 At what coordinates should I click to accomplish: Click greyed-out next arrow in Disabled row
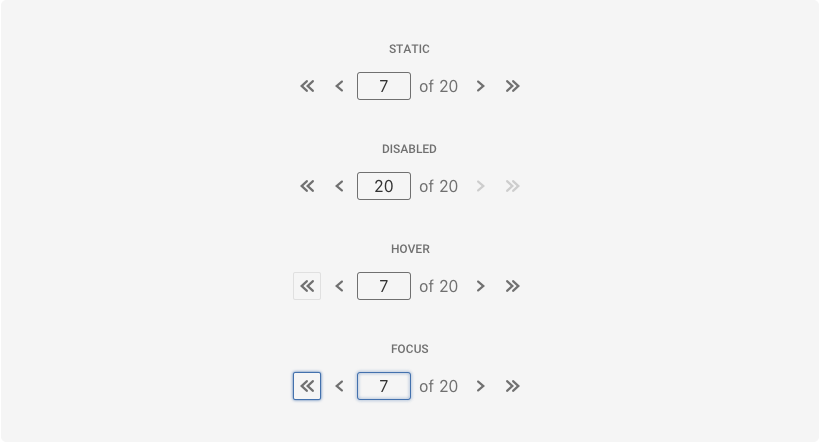tap(481, 186)
